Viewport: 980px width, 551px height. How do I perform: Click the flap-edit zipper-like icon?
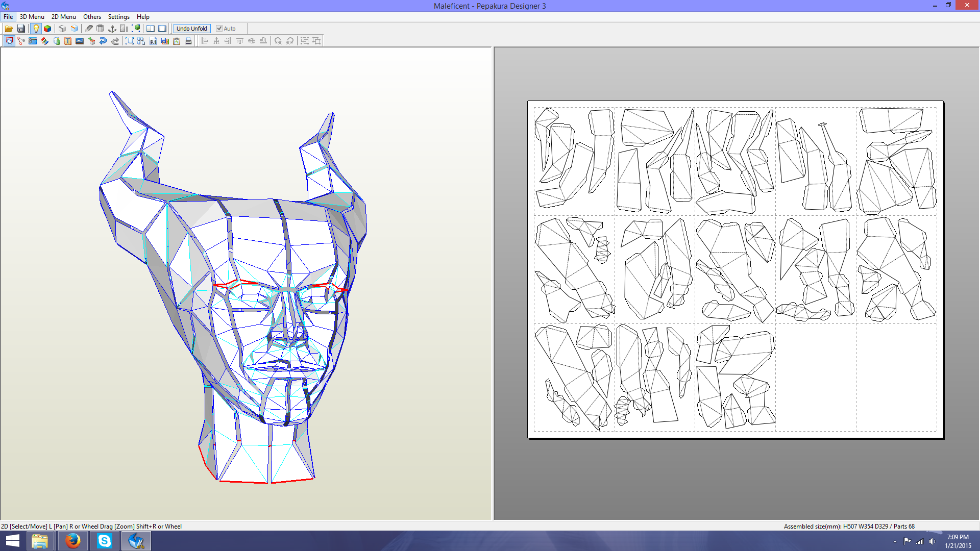tap(33, 41)
